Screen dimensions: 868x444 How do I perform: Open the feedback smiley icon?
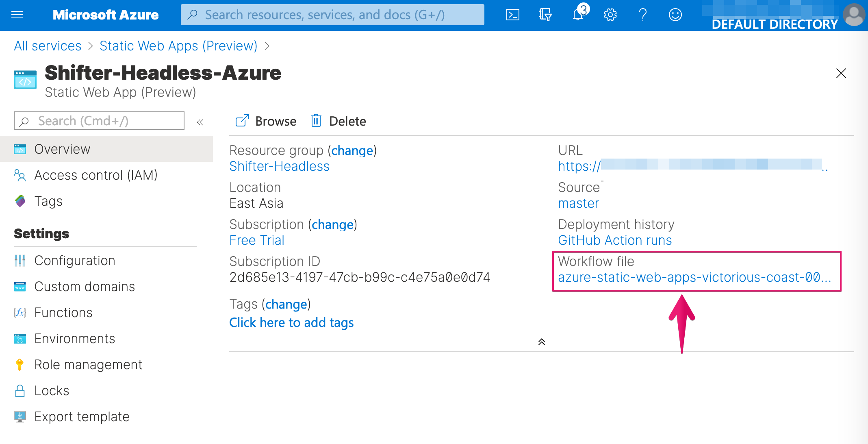675,15
